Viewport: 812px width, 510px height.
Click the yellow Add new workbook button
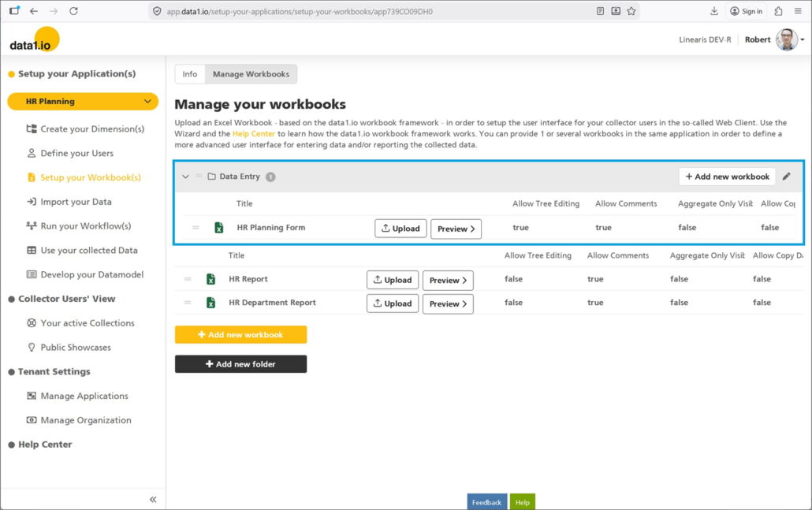click(x=240, y=335)
